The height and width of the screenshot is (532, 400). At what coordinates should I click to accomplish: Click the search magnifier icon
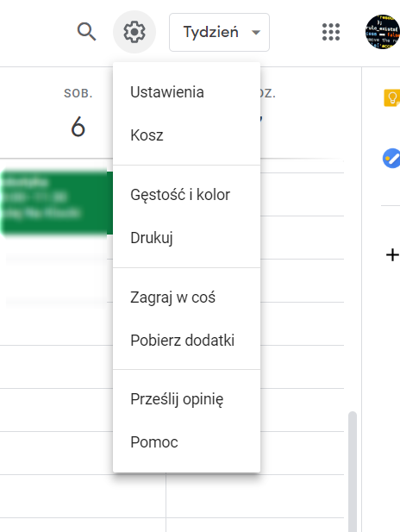86,32
